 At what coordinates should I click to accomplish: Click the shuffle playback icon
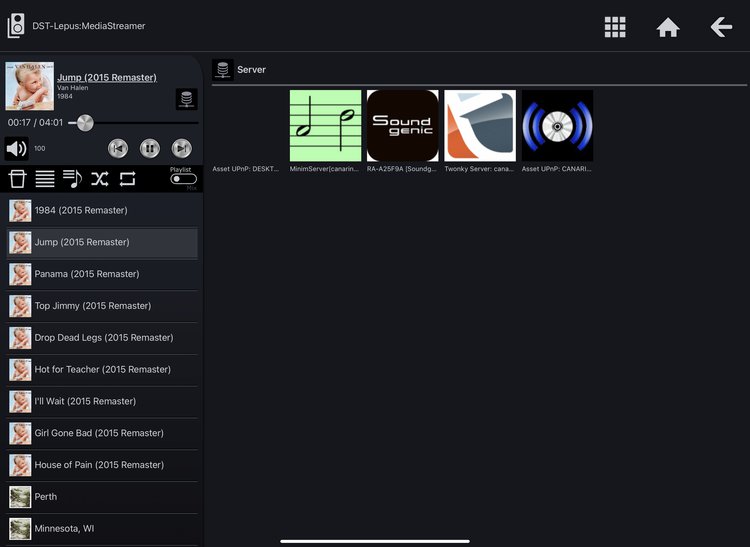(100, 179)
